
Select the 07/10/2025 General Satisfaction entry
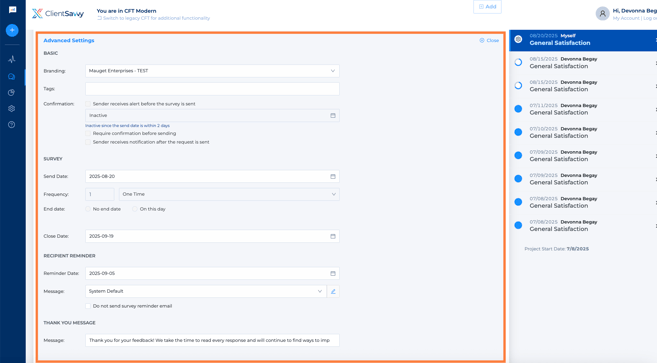point(583,132)
